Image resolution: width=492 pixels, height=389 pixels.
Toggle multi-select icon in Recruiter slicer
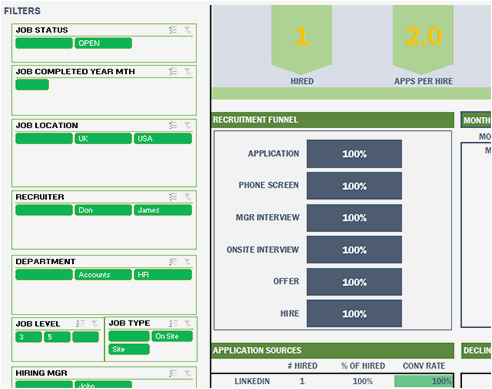pos(173,197)
